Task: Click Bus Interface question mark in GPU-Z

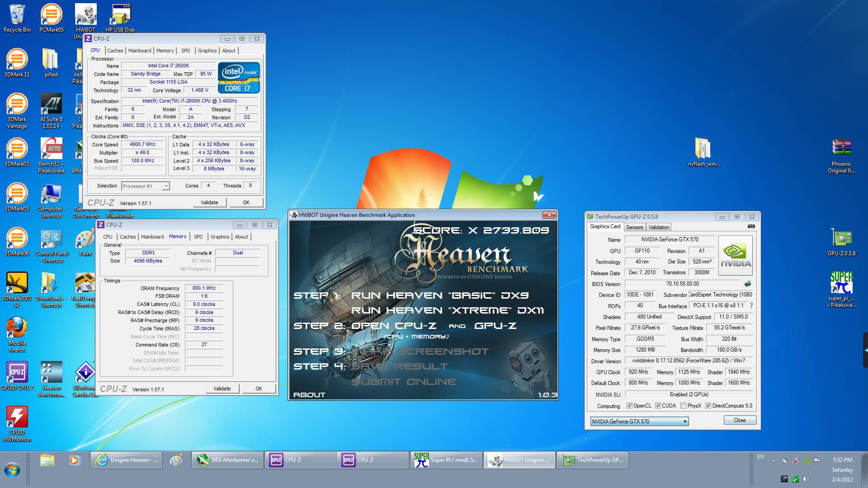Action: 751,306
